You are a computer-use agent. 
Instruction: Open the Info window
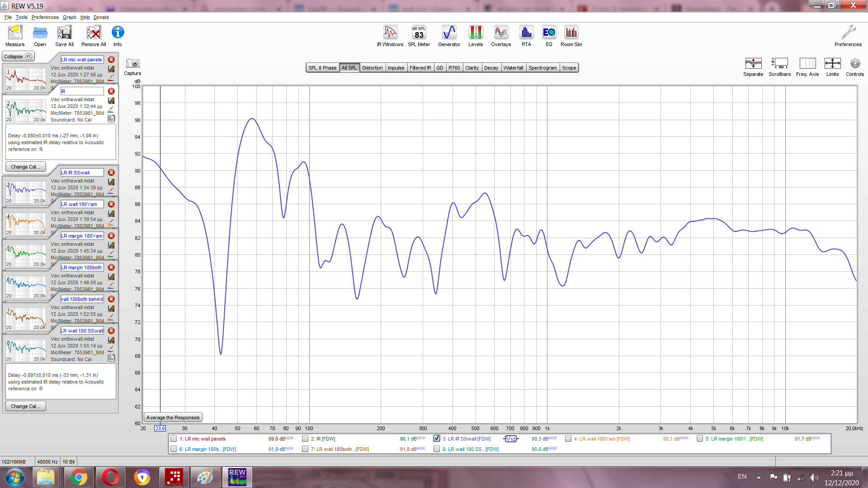[118, 36]
